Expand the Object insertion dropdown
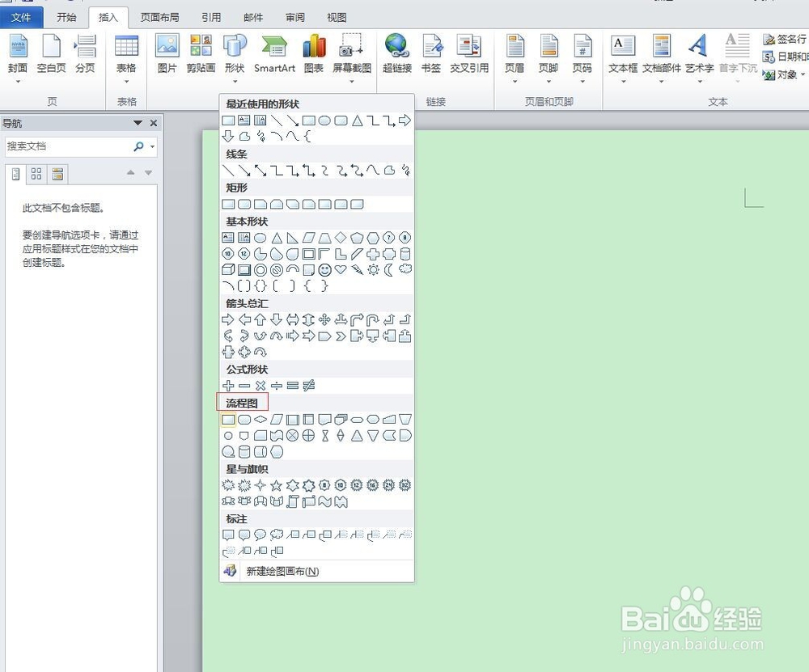 (801, 74)
